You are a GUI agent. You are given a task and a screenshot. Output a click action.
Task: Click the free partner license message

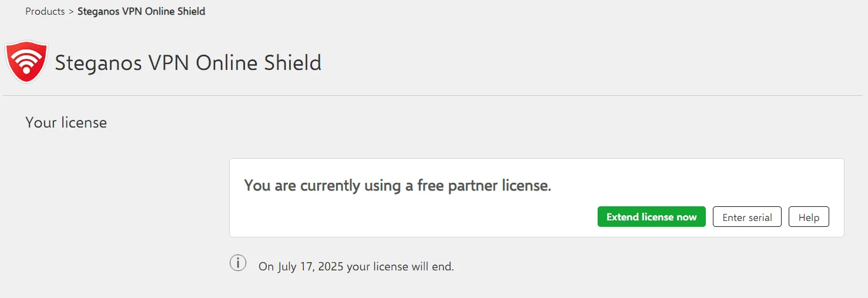click(x=397, y=186)
